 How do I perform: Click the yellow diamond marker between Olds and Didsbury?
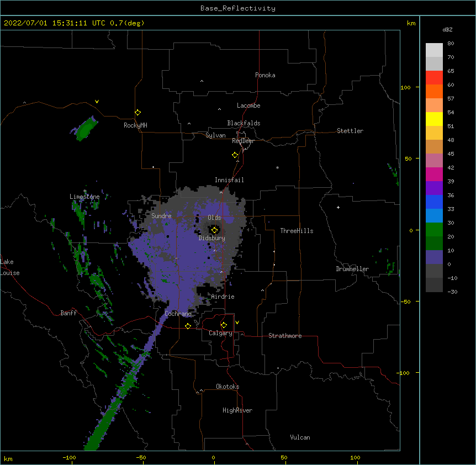click(215, 230)
